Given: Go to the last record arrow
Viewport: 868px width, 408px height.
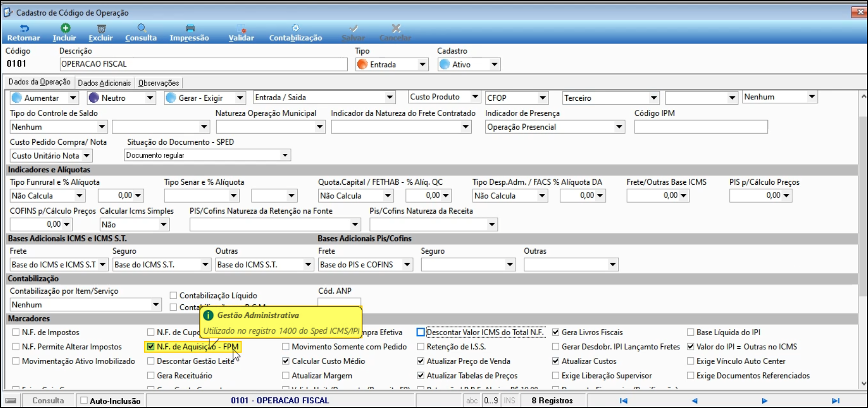Looking at the screenshot, I should pos(836,400).
